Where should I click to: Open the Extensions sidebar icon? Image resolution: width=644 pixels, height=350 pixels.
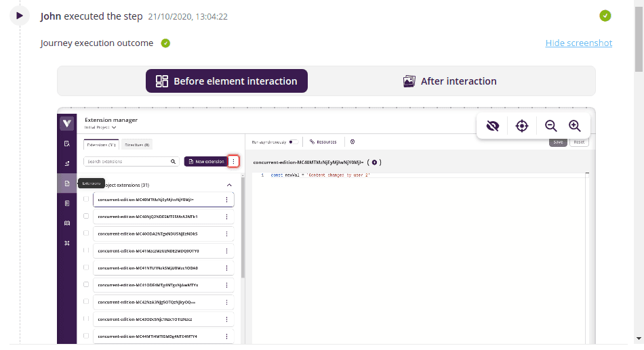67,183
